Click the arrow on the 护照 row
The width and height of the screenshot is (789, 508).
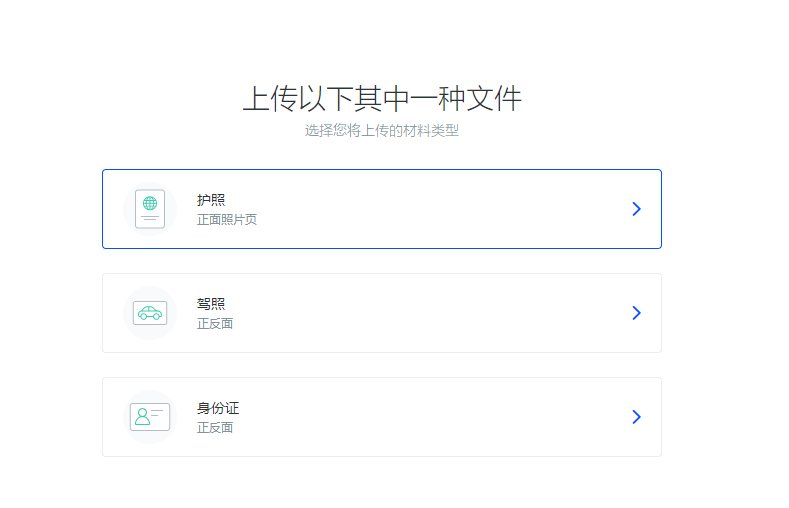636,209
